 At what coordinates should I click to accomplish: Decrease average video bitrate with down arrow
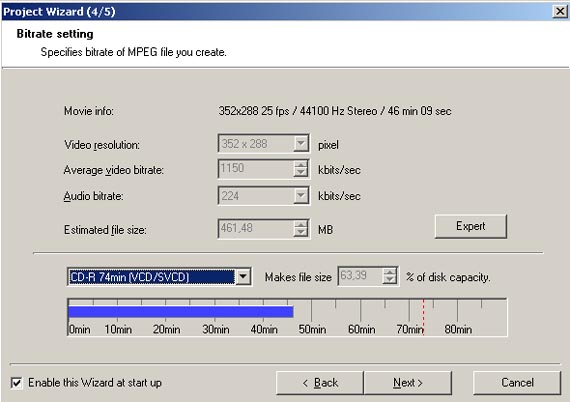pyautogui.click(x=301, y=173)
